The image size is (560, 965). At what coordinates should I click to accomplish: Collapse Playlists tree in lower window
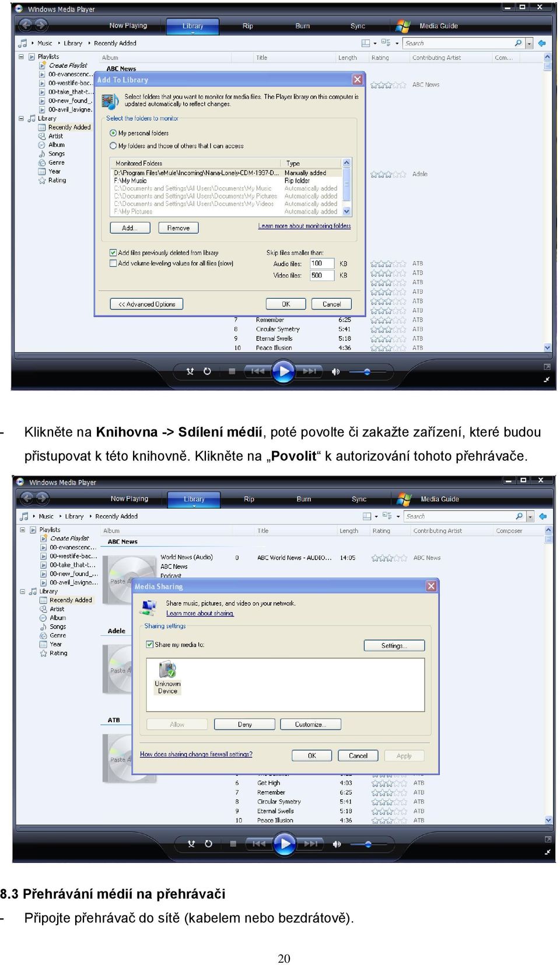click(x=23, y=530)
